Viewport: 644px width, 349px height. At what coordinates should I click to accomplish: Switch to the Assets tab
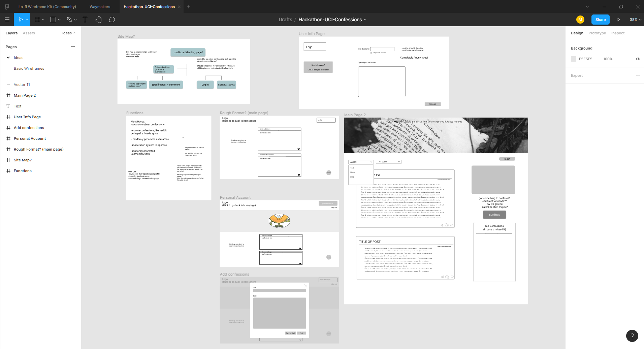(29, 33)
